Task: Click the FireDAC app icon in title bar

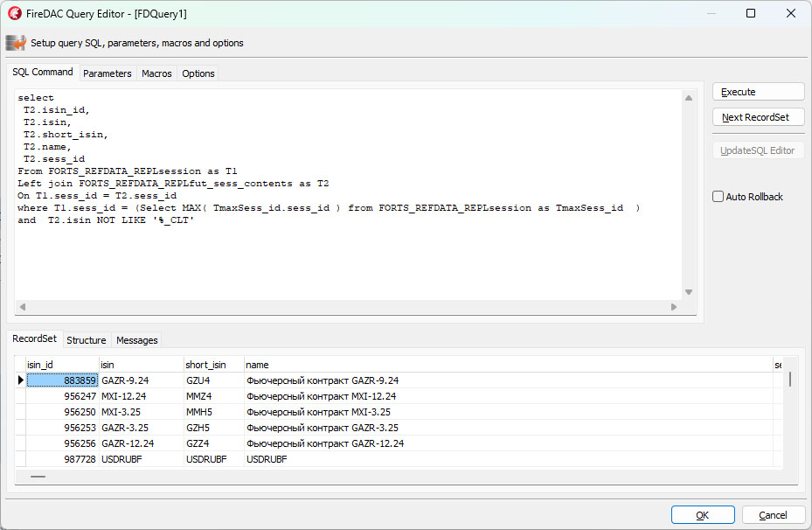Action: (x=15, y=13)
